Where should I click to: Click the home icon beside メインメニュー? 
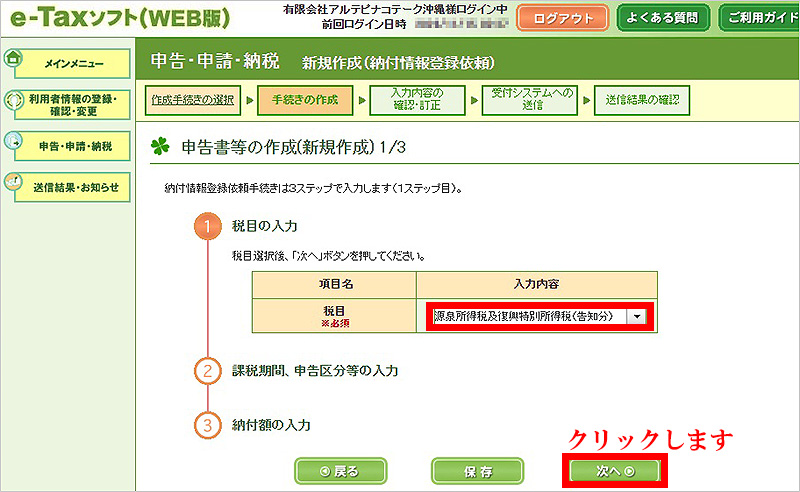(x=13, y=58)
